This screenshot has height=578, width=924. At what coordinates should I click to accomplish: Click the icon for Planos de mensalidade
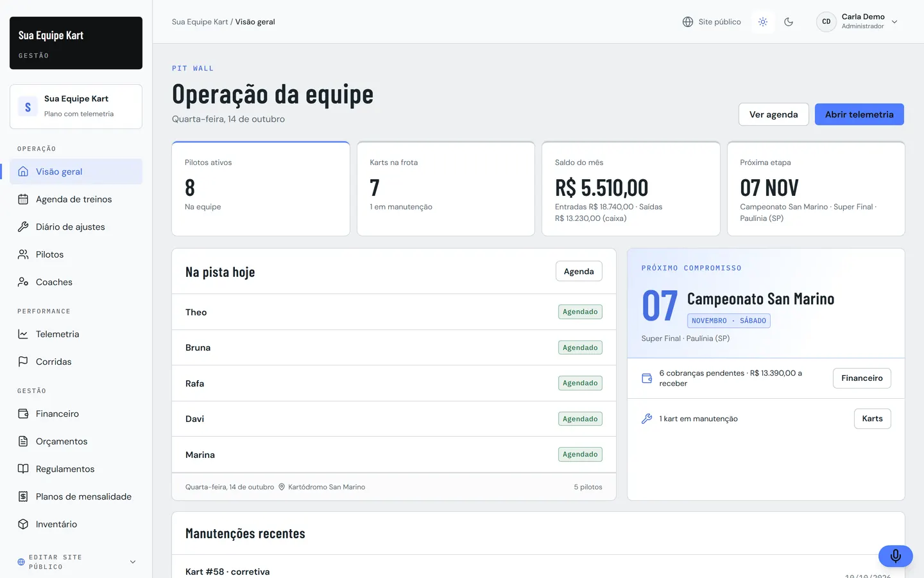click(x=23, y=496)
